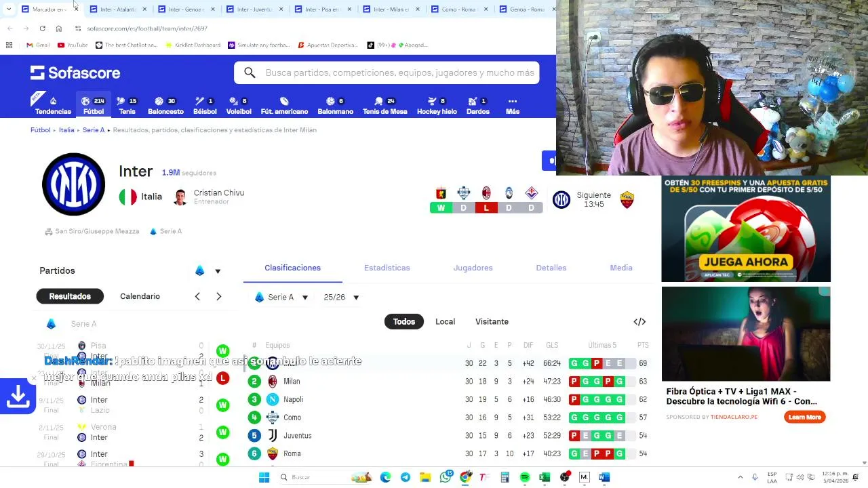
Task: Go to next matches with right arrow
Action: (x=218, y=296)
